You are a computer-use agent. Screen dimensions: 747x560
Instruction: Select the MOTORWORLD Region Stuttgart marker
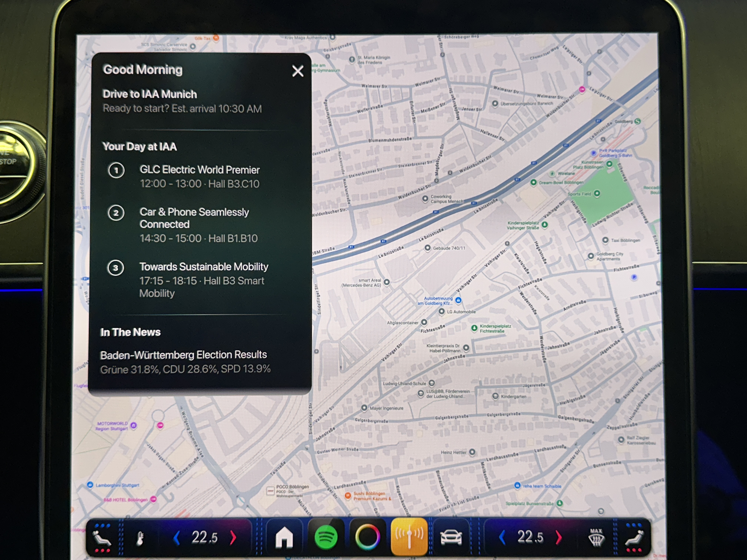click(134, 425)
